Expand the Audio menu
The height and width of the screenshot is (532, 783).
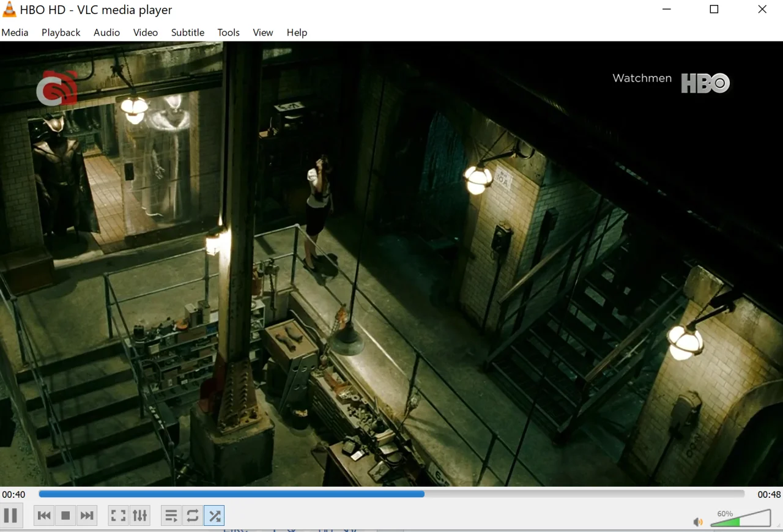click(106, 32)
